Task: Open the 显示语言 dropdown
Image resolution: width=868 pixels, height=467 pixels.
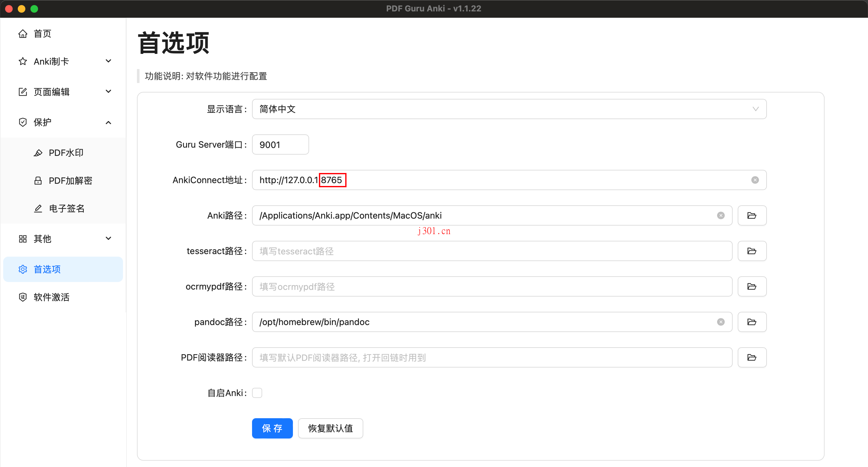Action: click(x=509, y=109)
